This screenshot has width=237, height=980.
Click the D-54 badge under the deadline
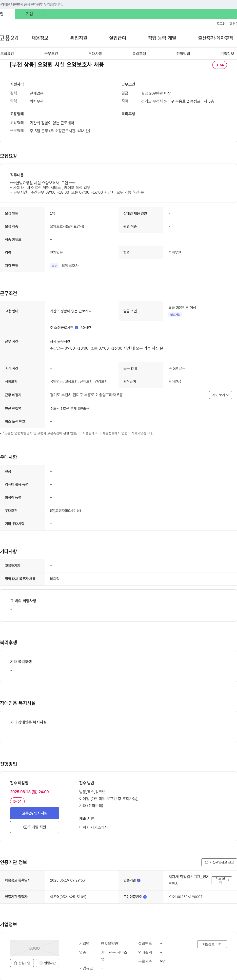click(18, 801)
